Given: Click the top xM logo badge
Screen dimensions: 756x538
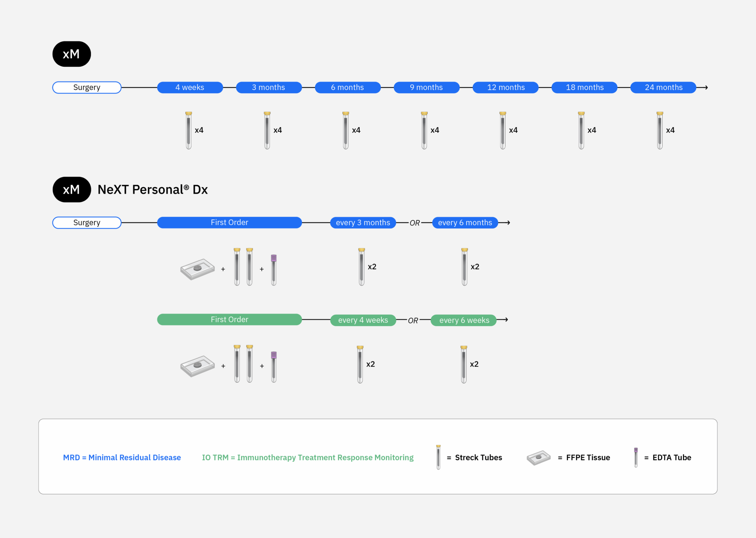Looking at the screenshot, I should coord(71,54).
